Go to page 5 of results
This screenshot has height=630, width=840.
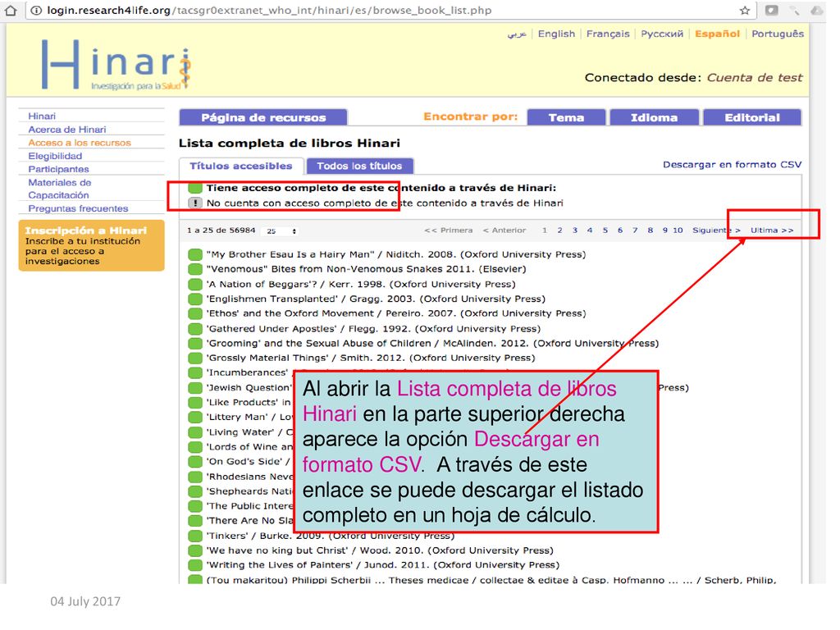point(605,231)
